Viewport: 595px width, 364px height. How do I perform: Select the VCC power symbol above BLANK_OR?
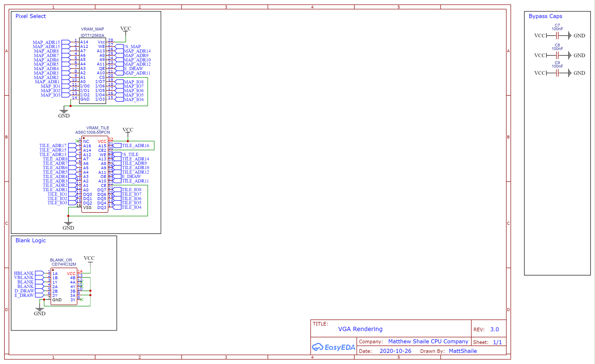(89, 260)
